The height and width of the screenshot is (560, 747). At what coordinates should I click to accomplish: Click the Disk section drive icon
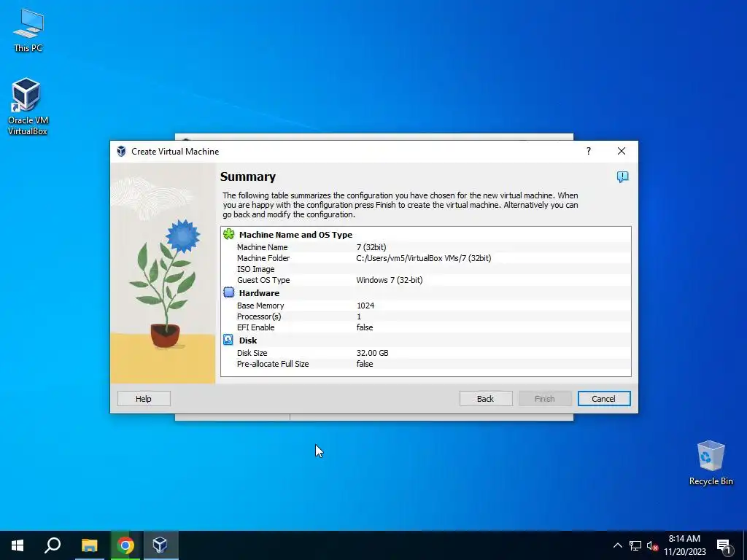pyautogui.click(x=228, y=340)
